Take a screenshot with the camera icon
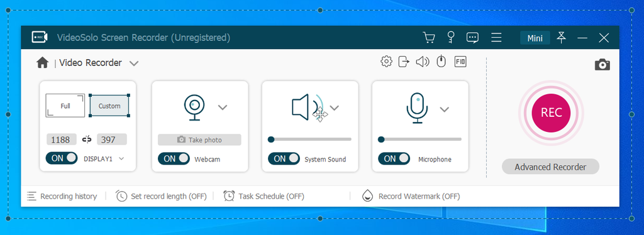Image resolution: width=644 pixels, height=235 pixels. 602,64
